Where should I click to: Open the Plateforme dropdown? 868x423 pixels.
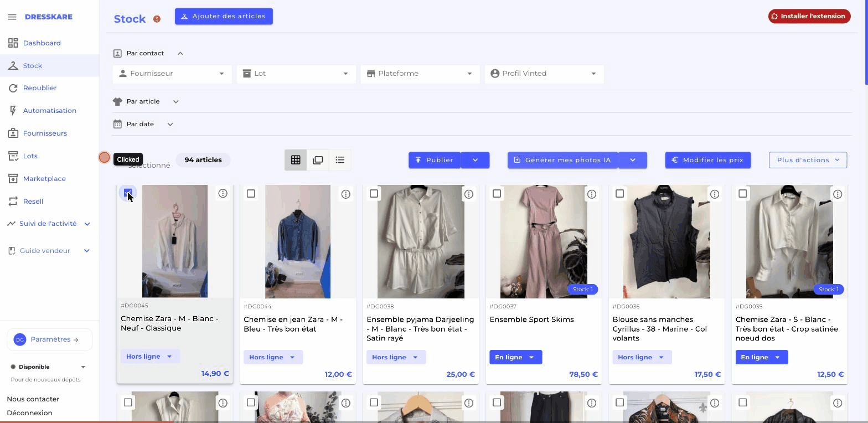pyautogui.click(x=420, y=74)
